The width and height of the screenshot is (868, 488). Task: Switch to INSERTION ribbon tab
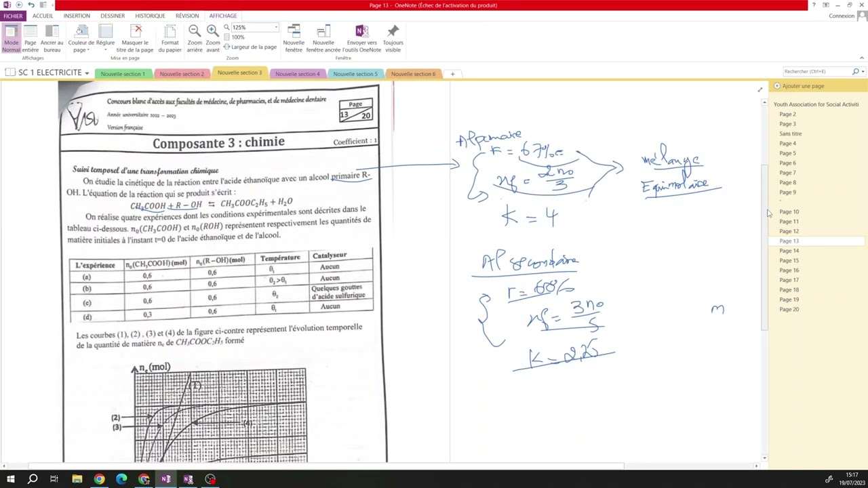pyautogui.click(x=77, y=16)
